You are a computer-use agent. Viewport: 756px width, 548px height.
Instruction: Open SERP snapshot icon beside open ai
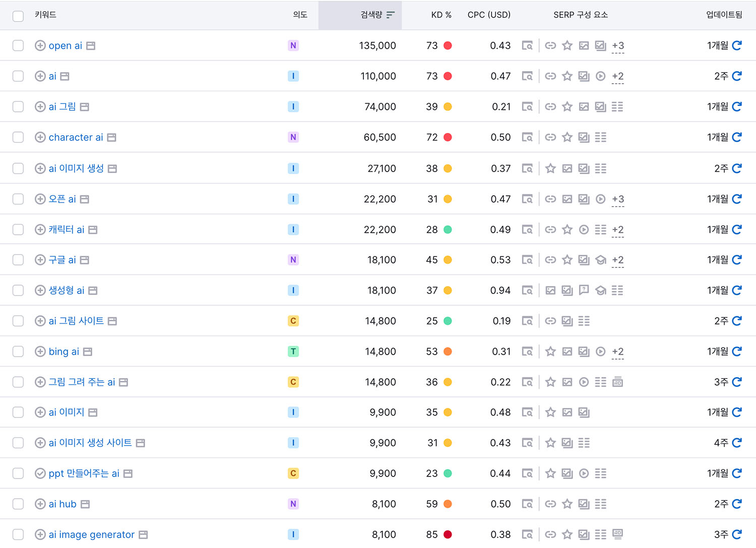91,46
